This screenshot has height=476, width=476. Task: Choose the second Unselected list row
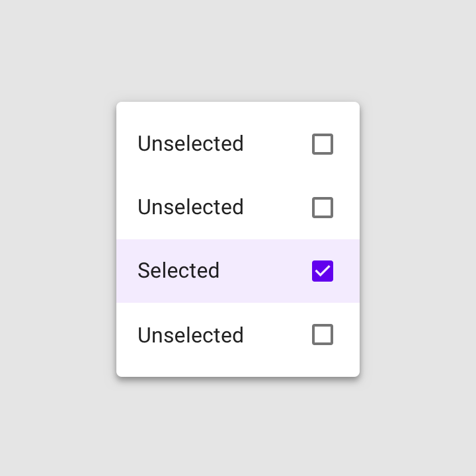tap(238, 208)
